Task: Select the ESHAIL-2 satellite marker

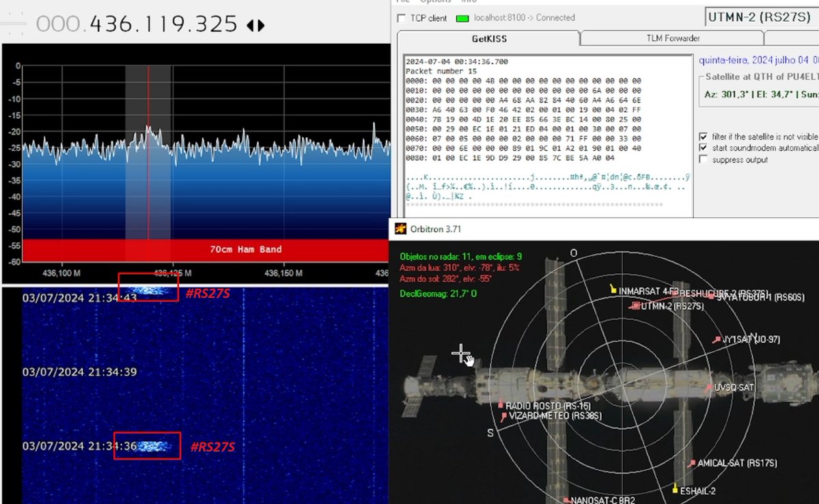Action: click(675, 489)
